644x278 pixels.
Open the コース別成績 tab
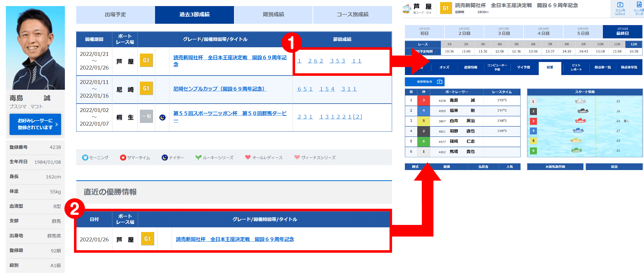coord(352,15)
